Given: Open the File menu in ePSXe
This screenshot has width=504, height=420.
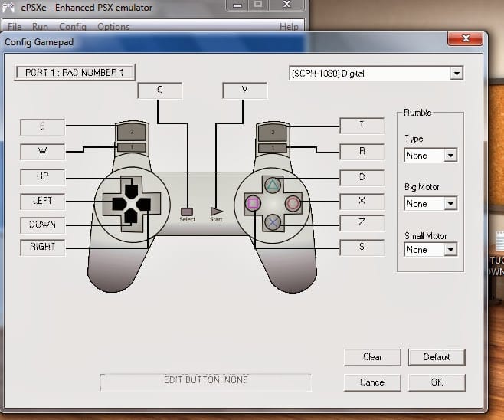Looking at the screenshot, I should (x=15, y=27).
